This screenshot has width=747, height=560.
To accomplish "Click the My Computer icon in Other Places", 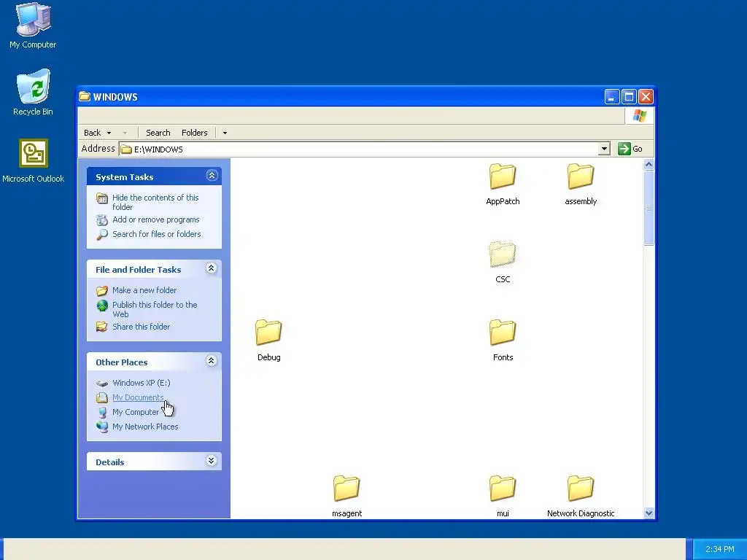I will (x=102, y=413).
